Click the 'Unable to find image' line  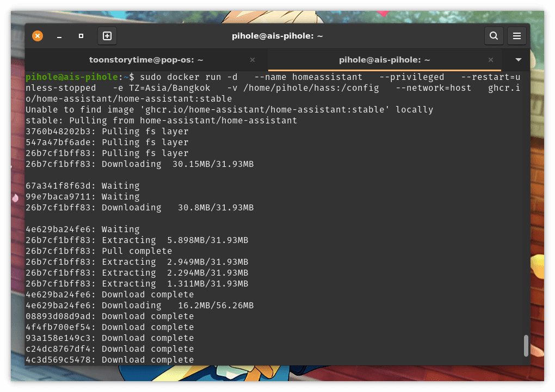point(229,110)
